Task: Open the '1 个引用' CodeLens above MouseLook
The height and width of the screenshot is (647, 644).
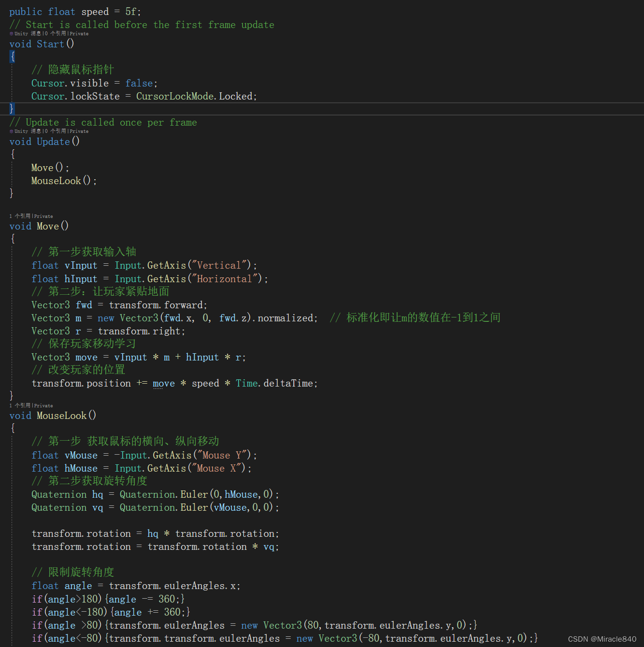Action: [x=20, y=405]
